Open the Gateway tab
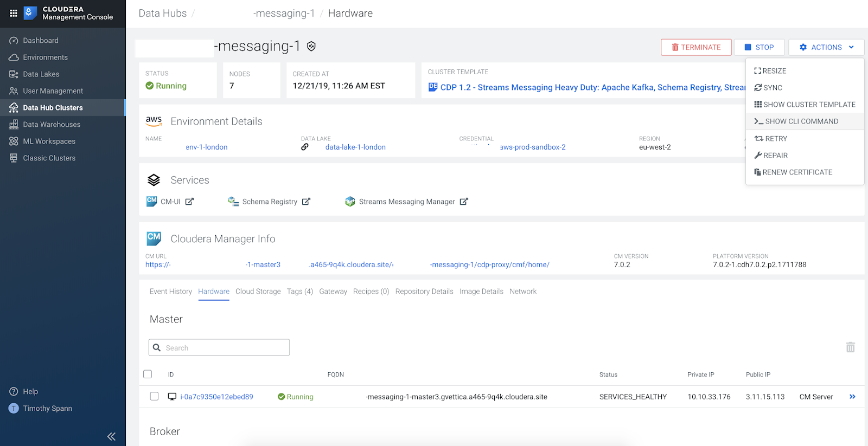Image resolution: width=868 pixels, height=446 pixels. pyautogui.click(x=333, y=292)
